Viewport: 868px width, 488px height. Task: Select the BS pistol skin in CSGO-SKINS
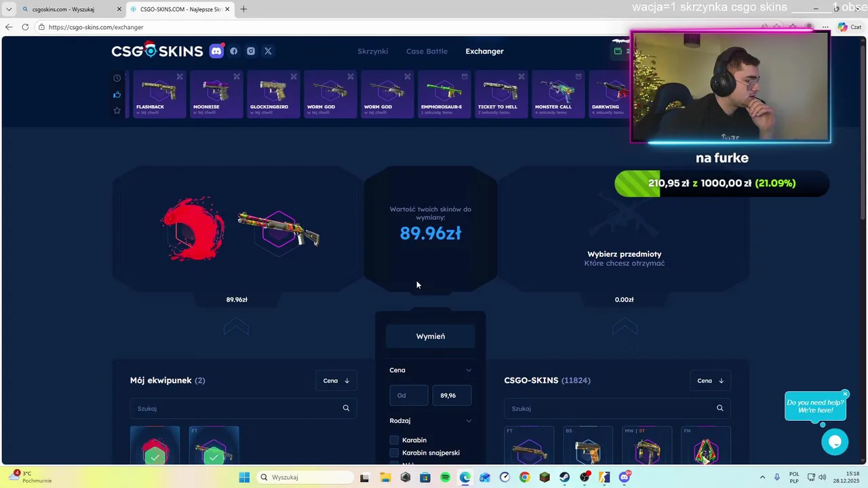(588, 445)
